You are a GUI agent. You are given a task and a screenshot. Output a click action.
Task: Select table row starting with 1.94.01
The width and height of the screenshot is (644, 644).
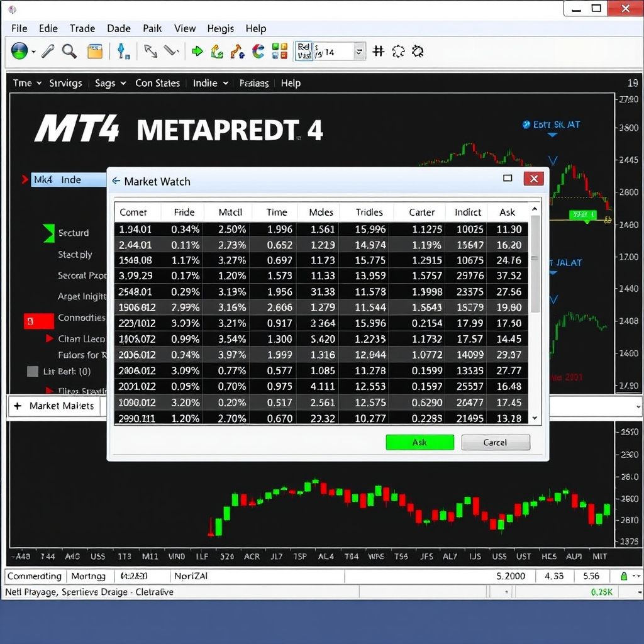coord(321,229)
